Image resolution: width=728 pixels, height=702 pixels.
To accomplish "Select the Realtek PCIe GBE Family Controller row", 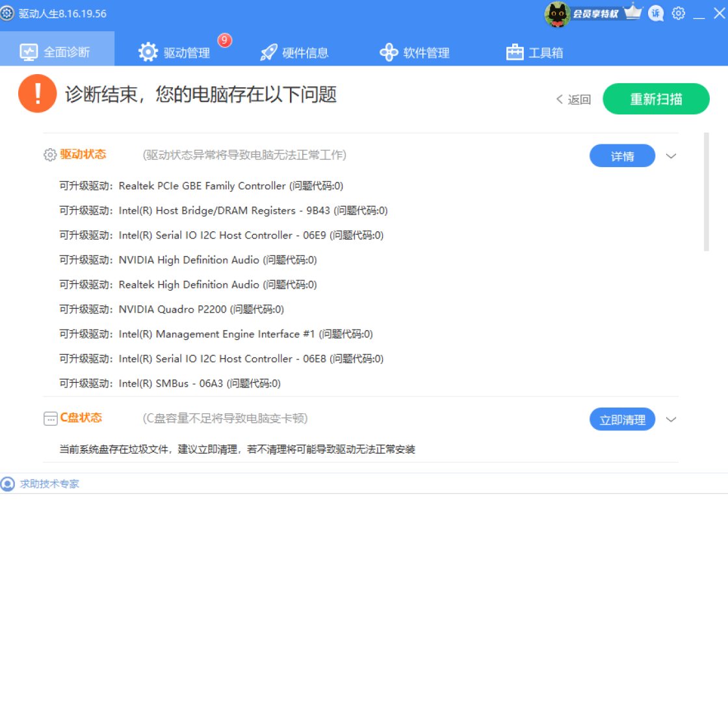I will click(x=201, y=186).
